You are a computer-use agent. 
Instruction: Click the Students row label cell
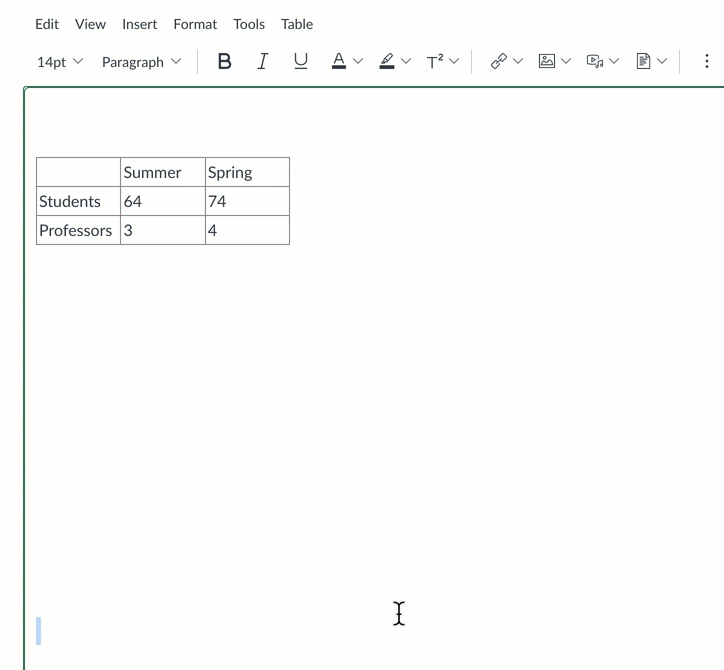pyautogui.click(x=78, y=201)
